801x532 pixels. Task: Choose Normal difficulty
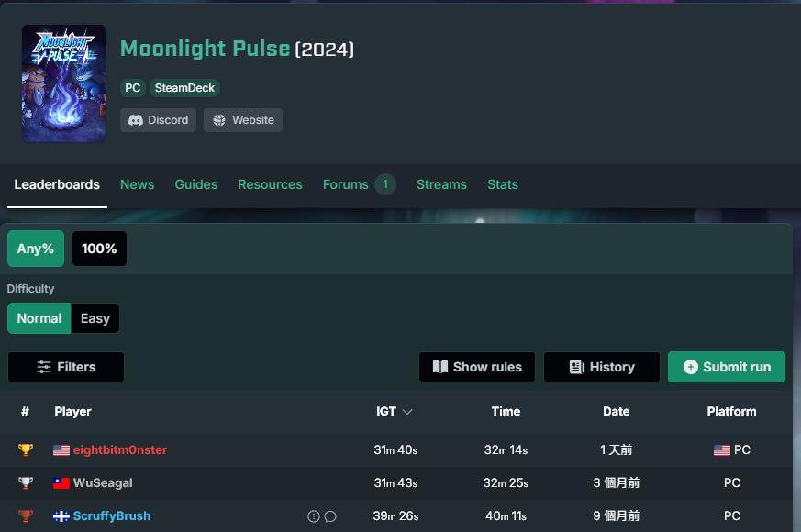(39, 318)
